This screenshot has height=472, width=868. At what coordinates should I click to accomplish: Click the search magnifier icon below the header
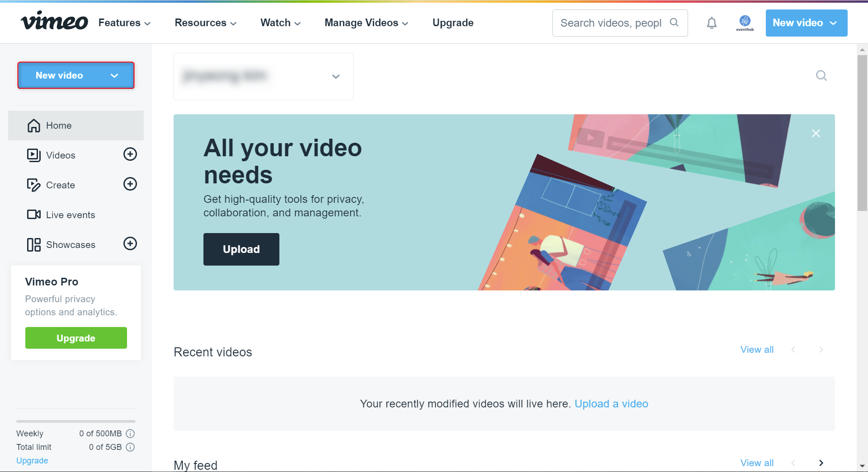pyautogui.click(x=821, y=75)
